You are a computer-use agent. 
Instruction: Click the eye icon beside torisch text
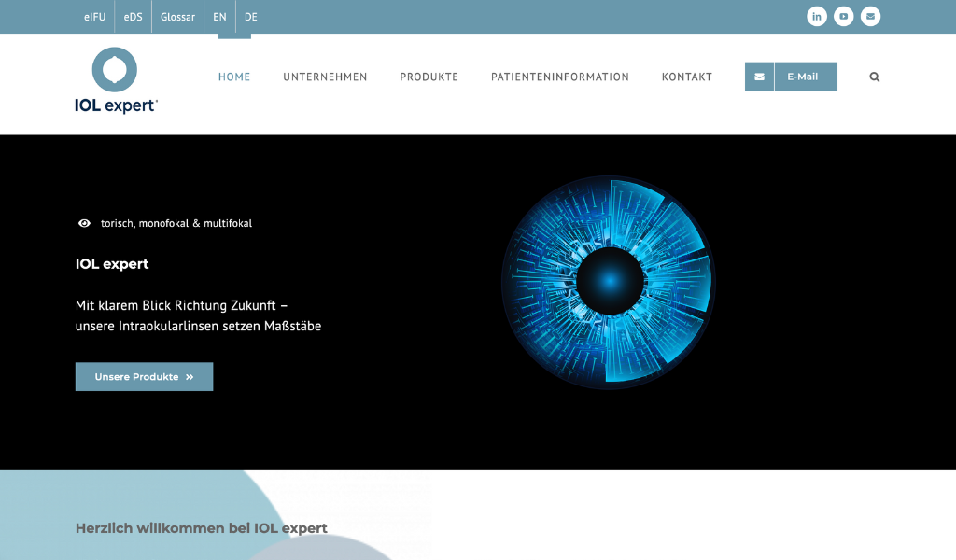coord(84,223)
